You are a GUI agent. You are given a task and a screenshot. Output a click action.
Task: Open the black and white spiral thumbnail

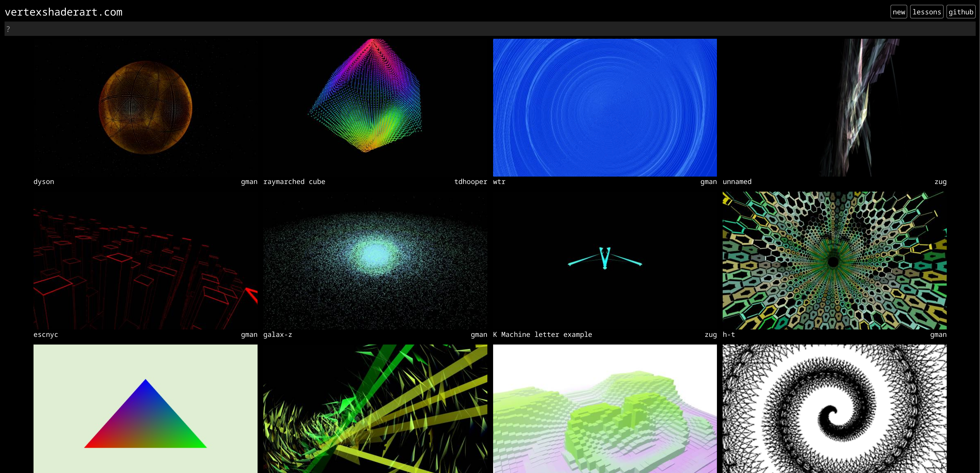click(834, 409)
